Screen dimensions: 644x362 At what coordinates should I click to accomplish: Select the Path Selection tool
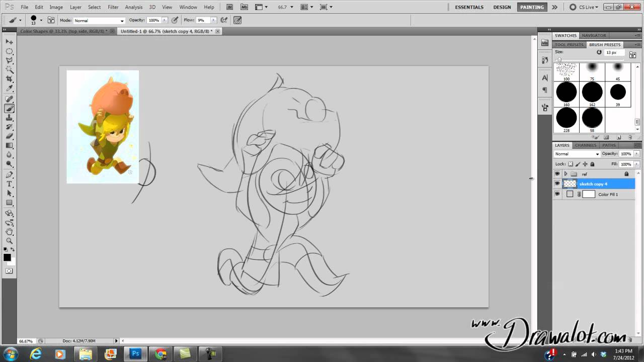click(x=9, y=194)
